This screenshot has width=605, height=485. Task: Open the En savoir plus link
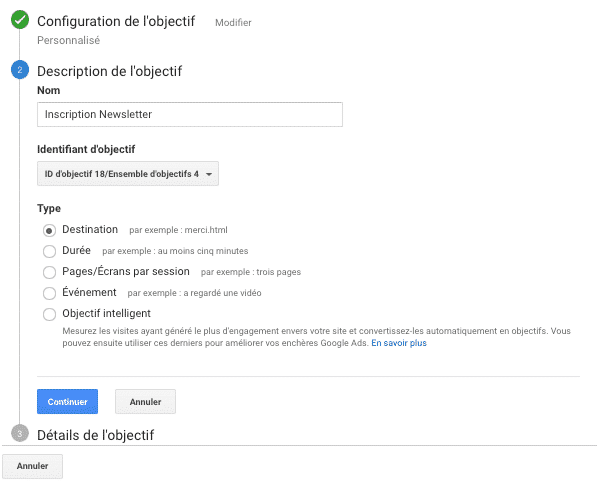(399, 343)
